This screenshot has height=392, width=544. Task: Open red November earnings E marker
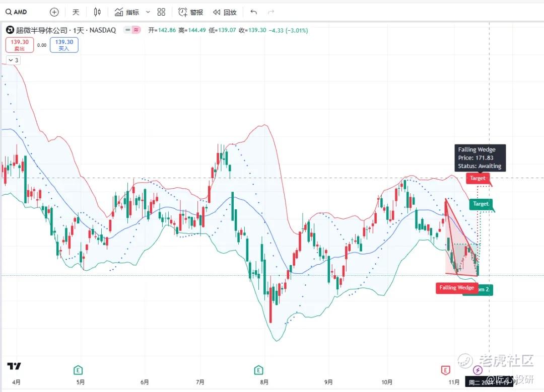tap(445, 370)
